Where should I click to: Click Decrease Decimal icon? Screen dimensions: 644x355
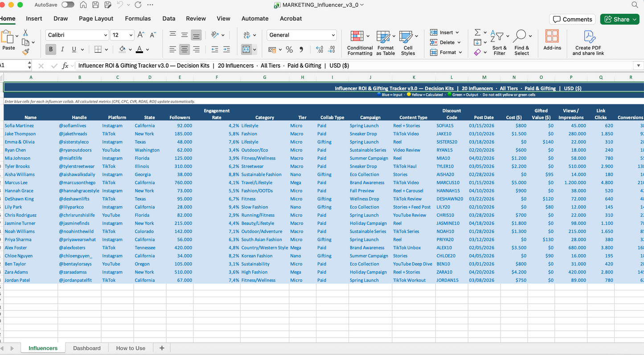tap(331, 50)
